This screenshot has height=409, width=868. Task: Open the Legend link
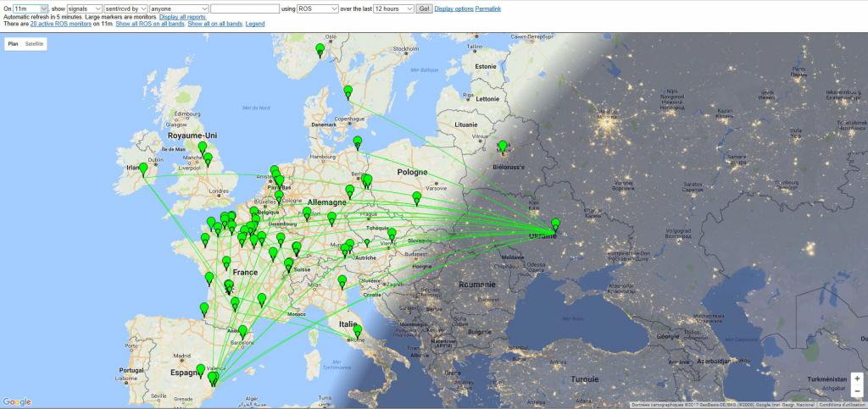pyautogui.click(x=255, y=25)
